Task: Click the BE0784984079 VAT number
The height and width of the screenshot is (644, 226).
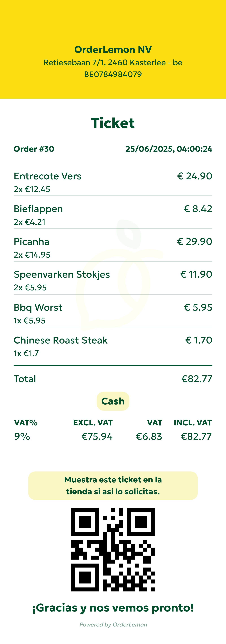Action: click(113, 74)
